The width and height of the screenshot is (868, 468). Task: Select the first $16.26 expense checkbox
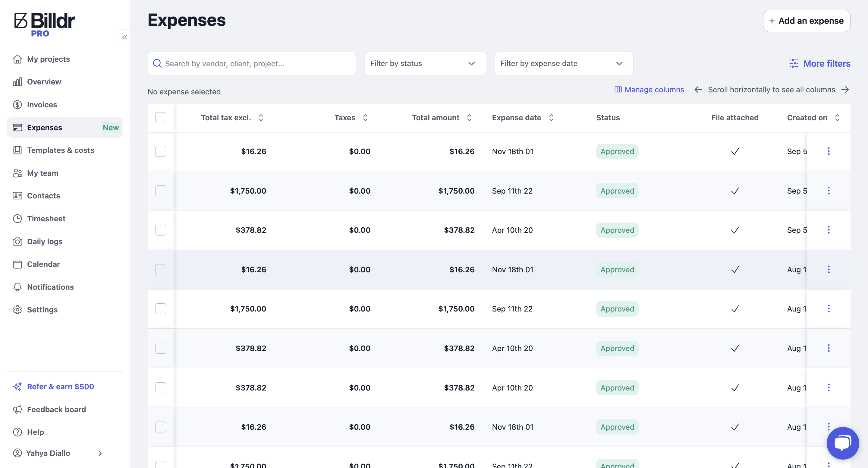pos(160,151)
